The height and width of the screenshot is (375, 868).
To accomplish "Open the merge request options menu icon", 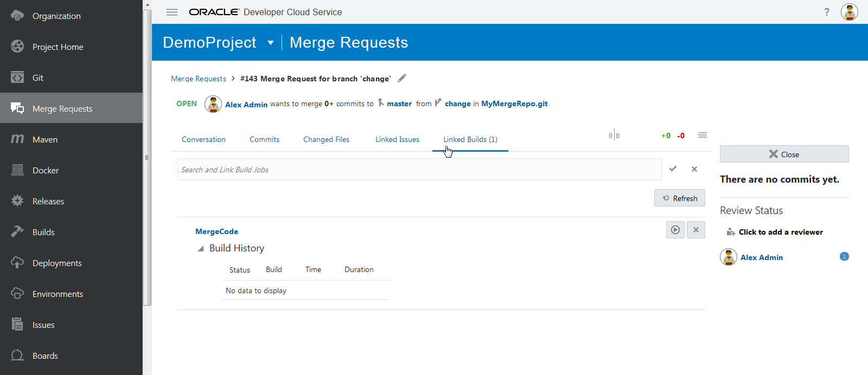I will point(703,135).
